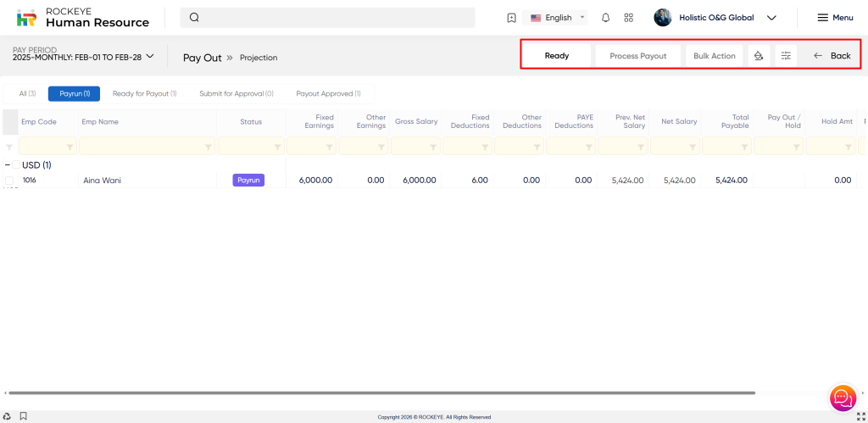
Task: Click the notification bell icon
Action: click(605, 18)
